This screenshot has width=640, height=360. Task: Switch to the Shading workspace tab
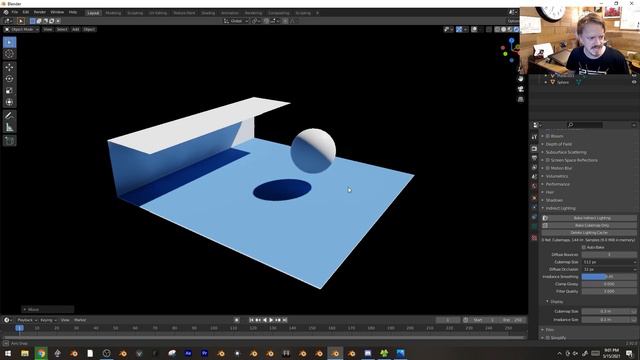tap(208, 13)
